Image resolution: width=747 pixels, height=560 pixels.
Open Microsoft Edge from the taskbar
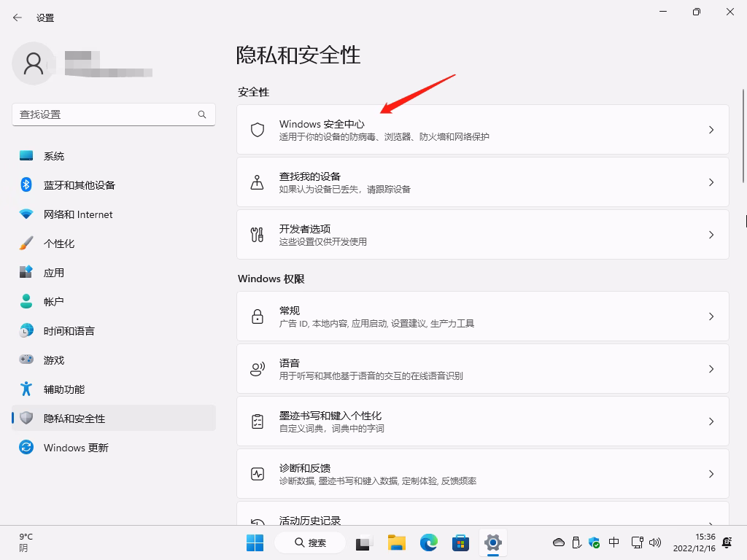point(428,543)
